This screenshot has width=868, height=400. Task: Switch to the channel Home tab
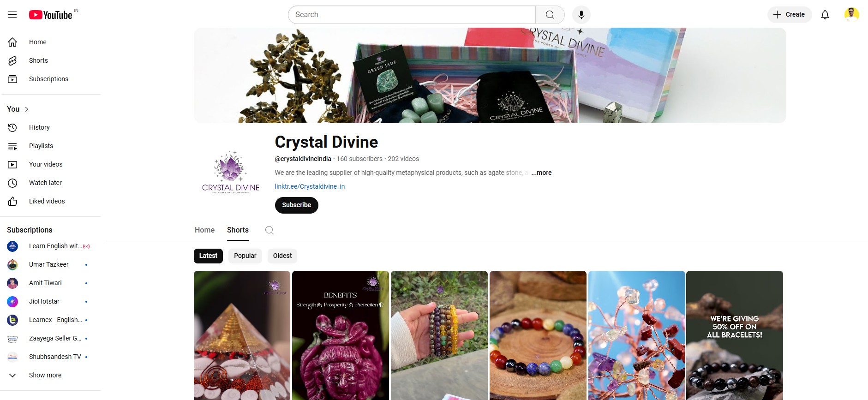tap(204, 230)
